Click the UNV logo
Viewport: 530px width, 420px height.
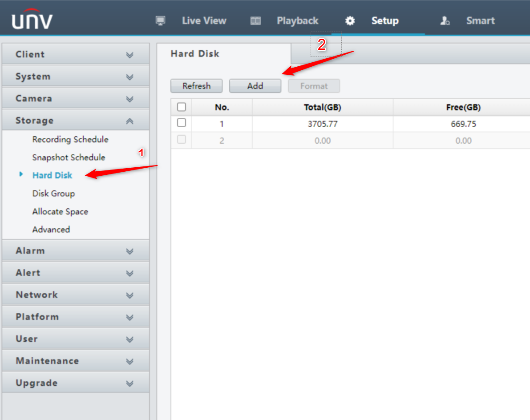coord(32,20)
